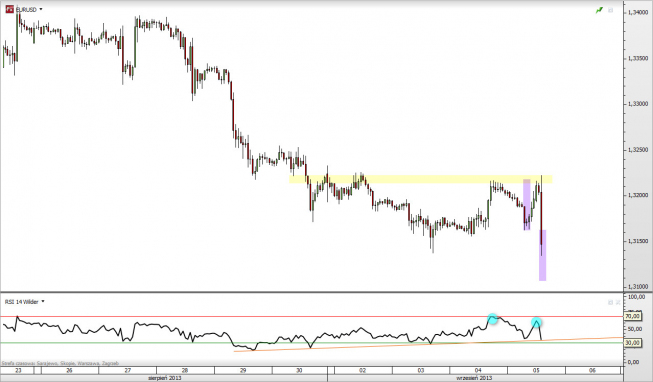
Task: Click date 05 on the time axis
Action: [536, 370]
